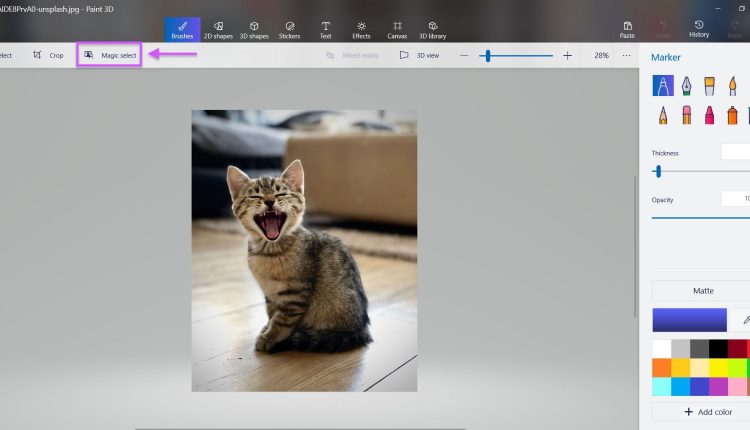Open the Matte material dropdown
The image size is (750, 430).
[702, 291]
